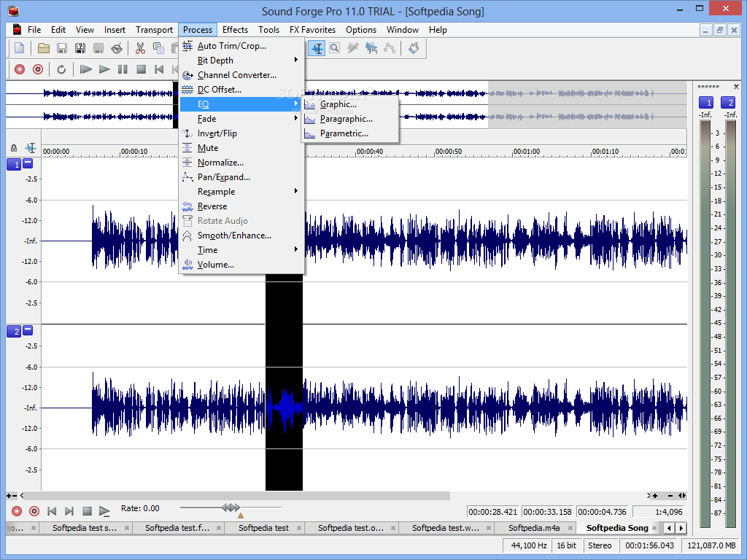
Task: Go to start in the top transport toolbar
Action: (x=159, y=69)
